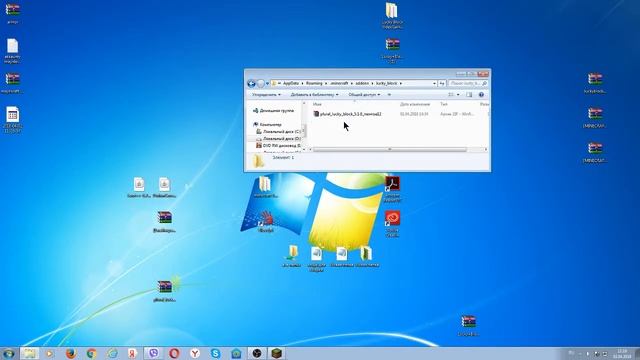
Task: Expand the arrow after Roaming in breadcrumb
Action: click(x=326, y=83)
